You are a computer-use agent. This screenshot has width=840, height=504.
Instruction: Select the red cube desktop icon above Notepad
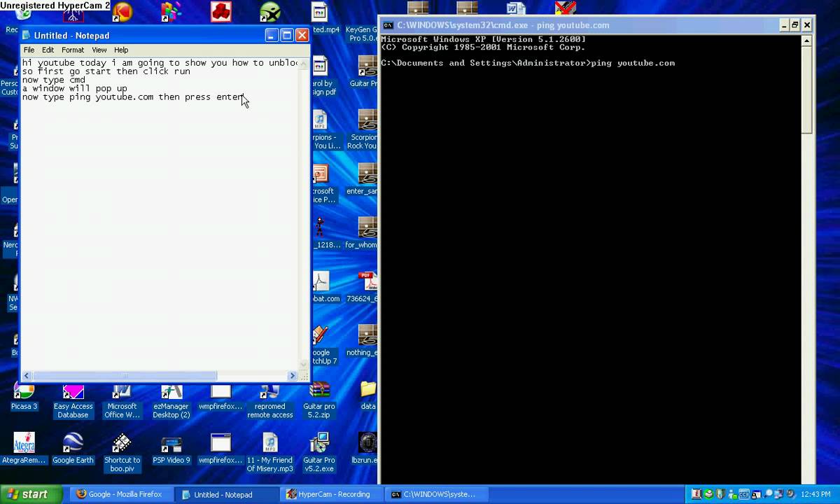pyautogui.click(x=221, y=12)
